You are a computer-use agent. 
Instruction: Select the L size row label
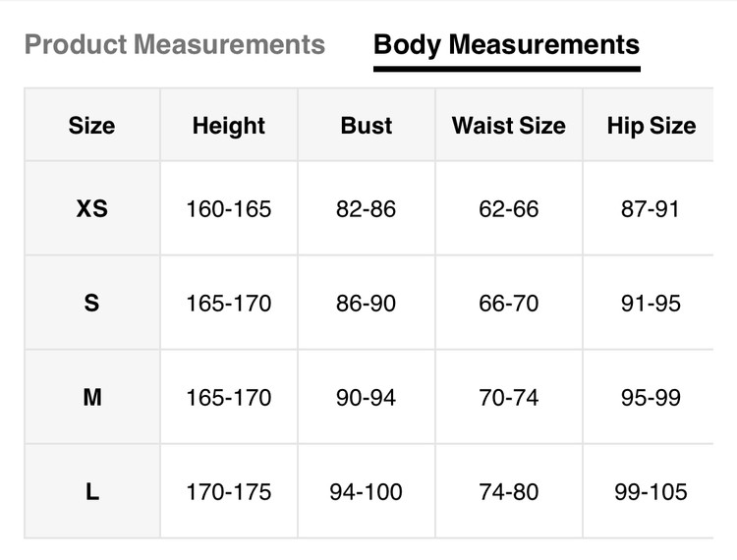(x=91, y=492)
